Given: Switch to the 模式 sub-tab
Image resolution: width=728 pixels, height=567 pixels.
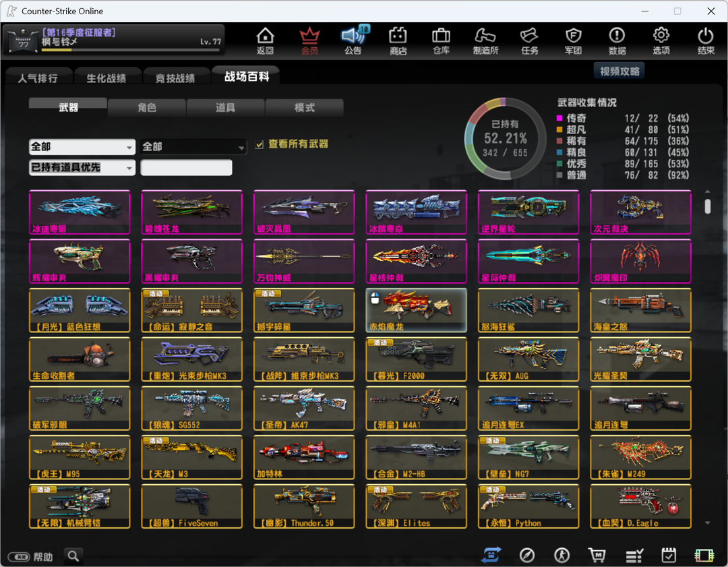Looking at the screenshot, I should pyautogui.click(x=305, y=108).
